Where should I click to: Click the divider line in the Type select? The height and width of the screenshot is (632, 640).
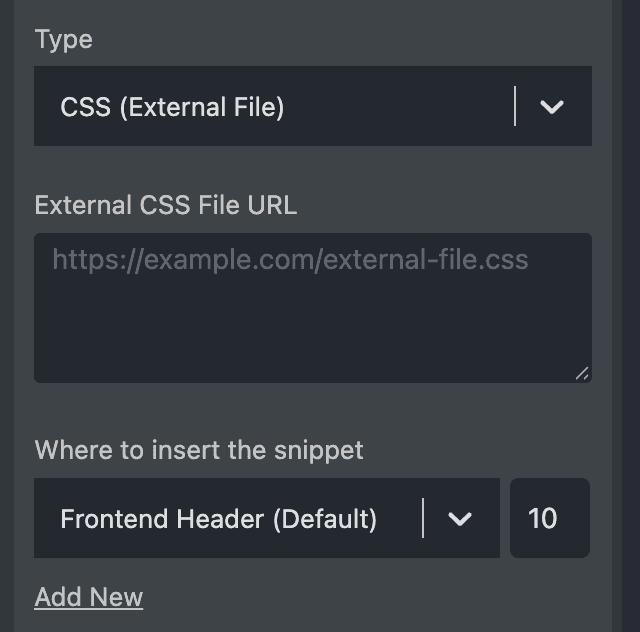coord(515,106)
